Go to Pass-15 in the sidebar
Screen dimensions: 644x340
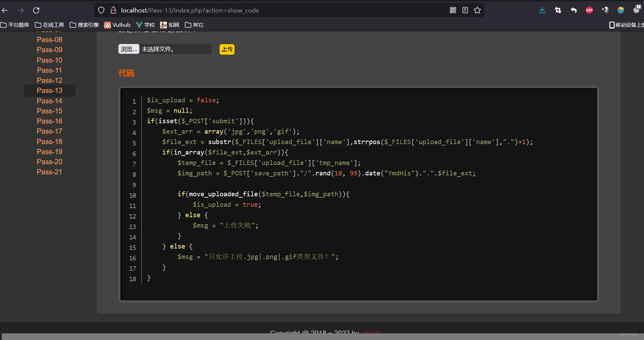click(49, 111)
